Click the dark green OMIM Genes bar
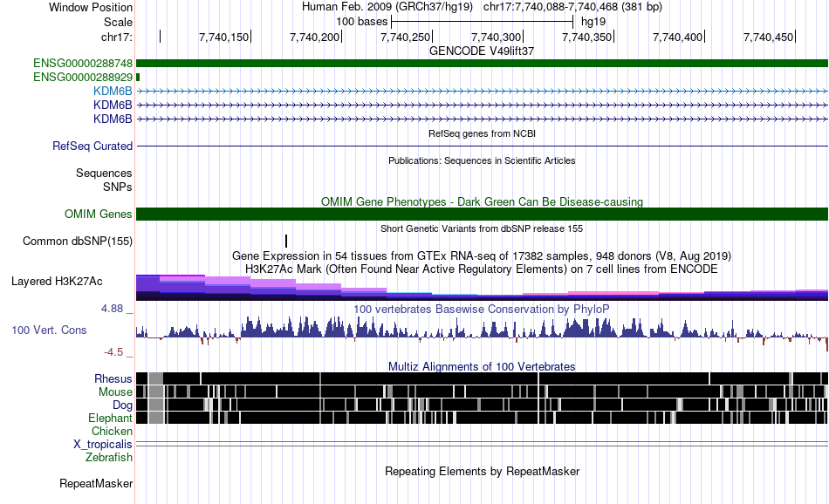The width and height of the screenshot is (829, 504). click(482, 214)
